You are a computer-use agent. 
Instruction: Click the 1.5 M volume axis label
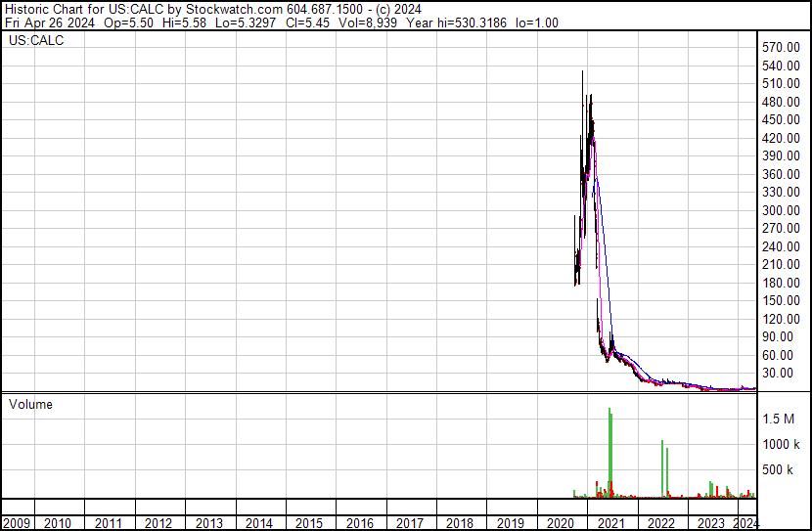coord(780,419)
